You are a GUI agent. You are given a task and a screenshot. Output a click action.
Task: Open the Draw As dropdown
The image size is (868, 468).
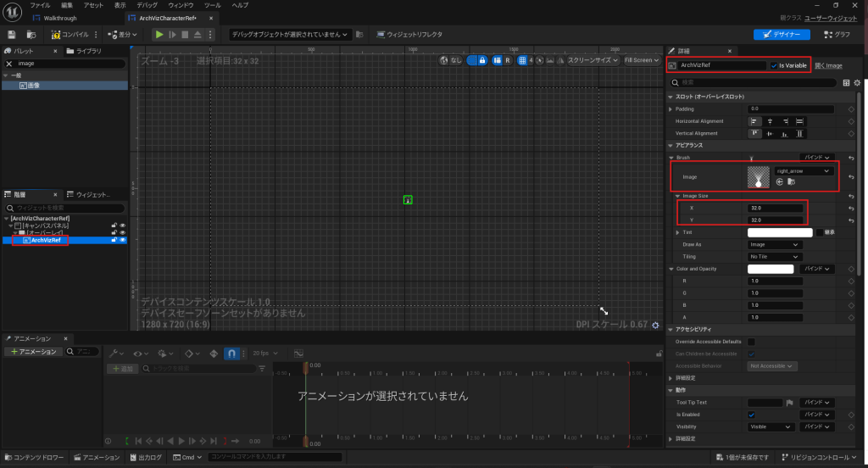click(774, 244)
